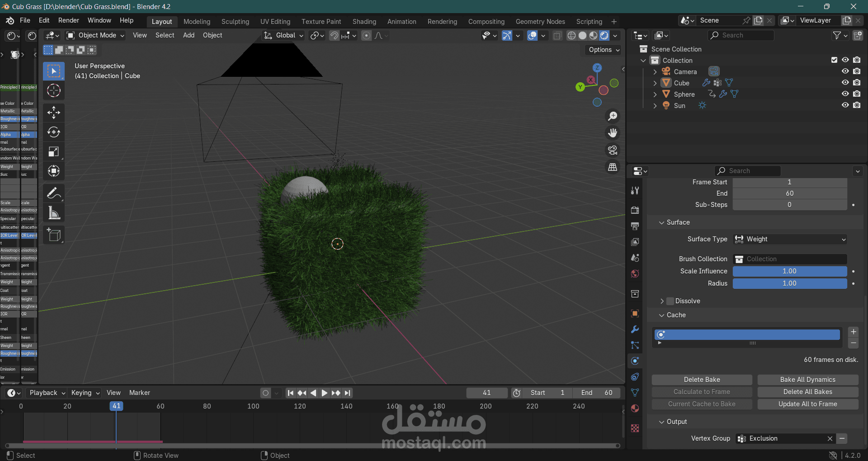Image resolution: width=868 pixels, height=461 pixels.
Task: Click the viewport zoom magnifier icon
Action: [x=613, y=117]
